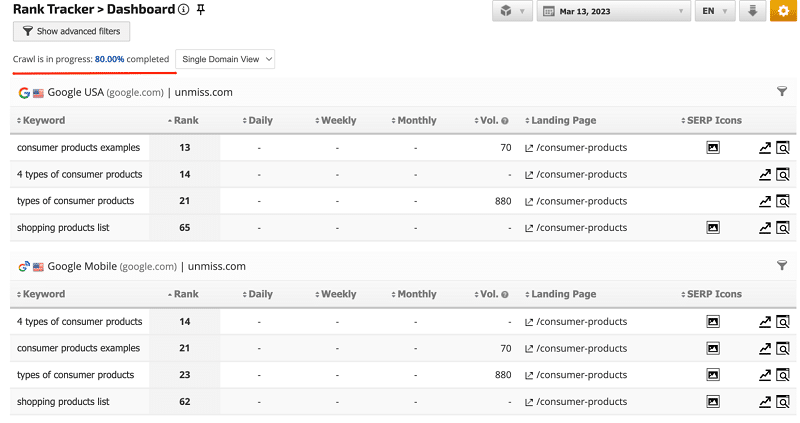Screen dimensions: 800x423
Task: Open chart icon for Mobile 'shopping products list' rank 62
Action: 765,402
